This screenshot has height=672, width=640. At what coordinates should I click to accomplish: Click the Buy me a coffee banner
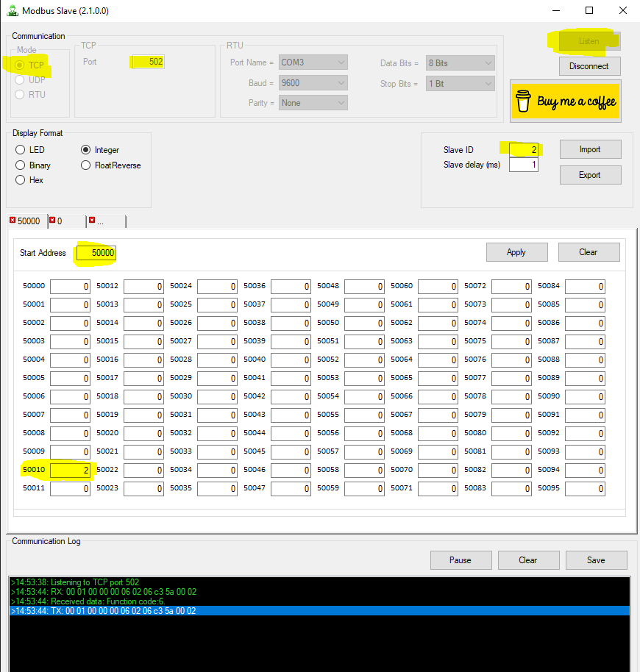pos(566,101)
